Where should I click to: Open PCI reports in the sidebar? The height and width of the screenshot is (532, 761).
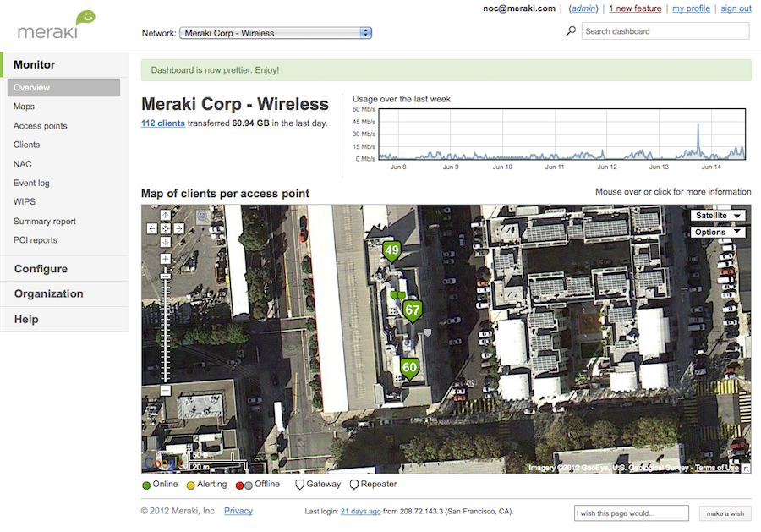(36, 240)
